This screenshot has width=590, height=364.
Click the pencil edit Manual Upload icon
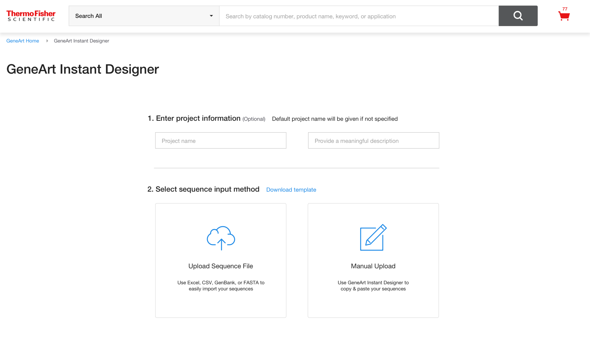click(373, 238)
